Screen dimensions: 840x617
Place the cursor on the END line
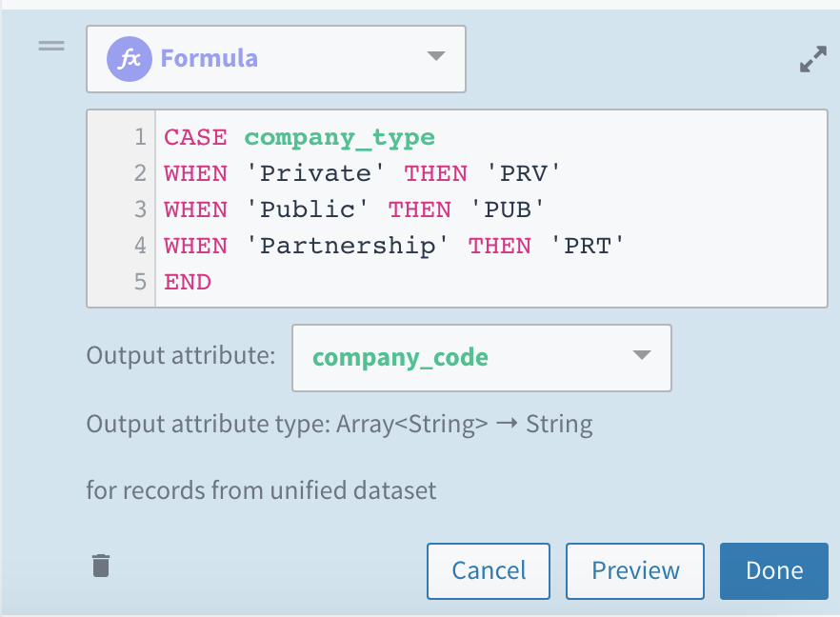coord(188,282)
